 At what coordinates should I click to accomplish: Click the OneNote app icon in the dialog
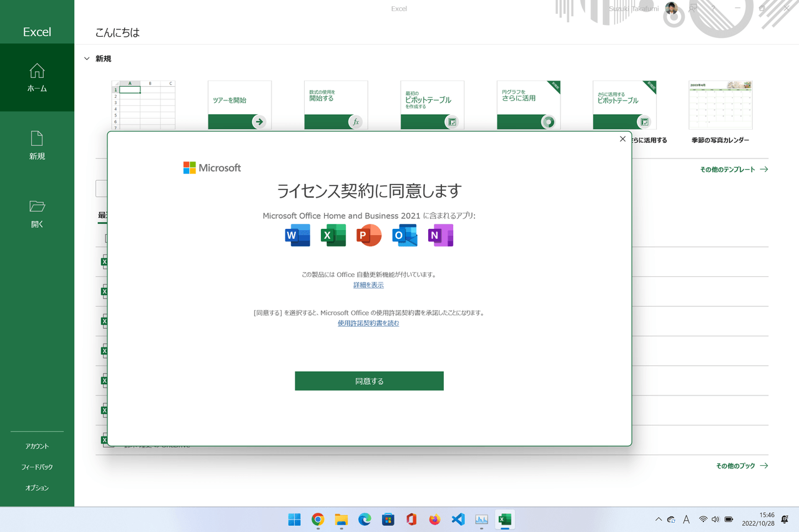(440, 235)
